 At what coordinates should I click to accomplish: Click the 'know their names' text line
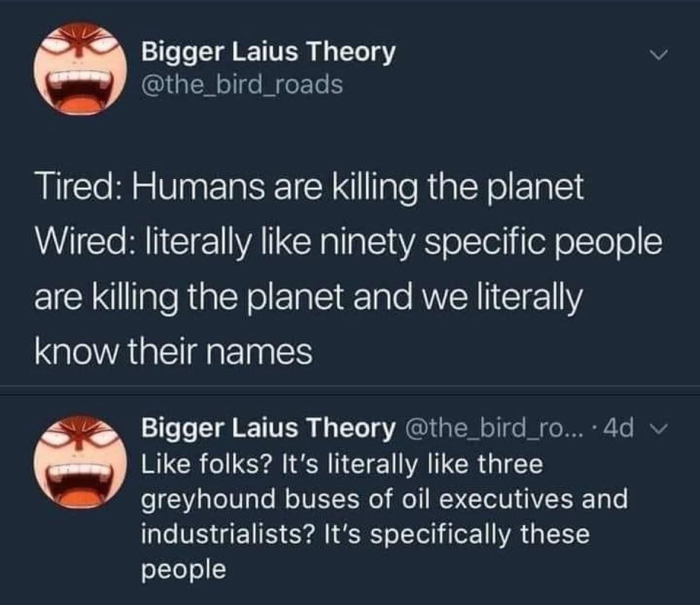tap(174, 352)
